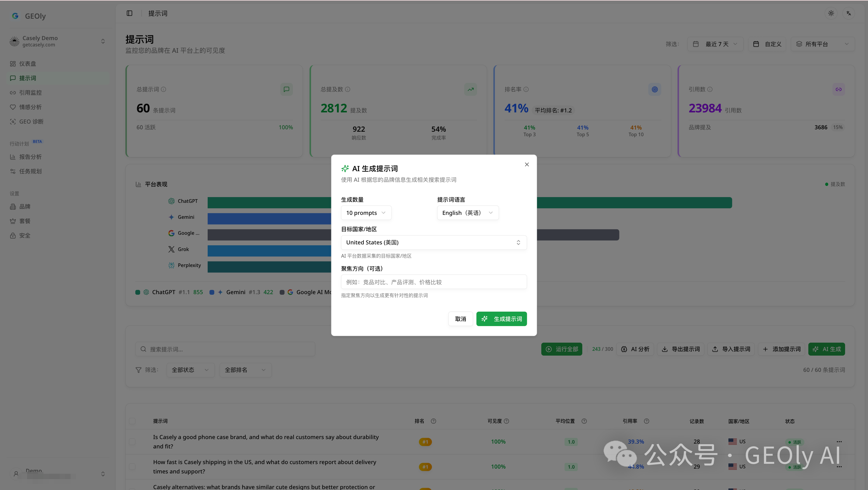The image size is (868, 490).
Task: Click the help icon next to 平均位置 column
Action: tap(584, 421)
